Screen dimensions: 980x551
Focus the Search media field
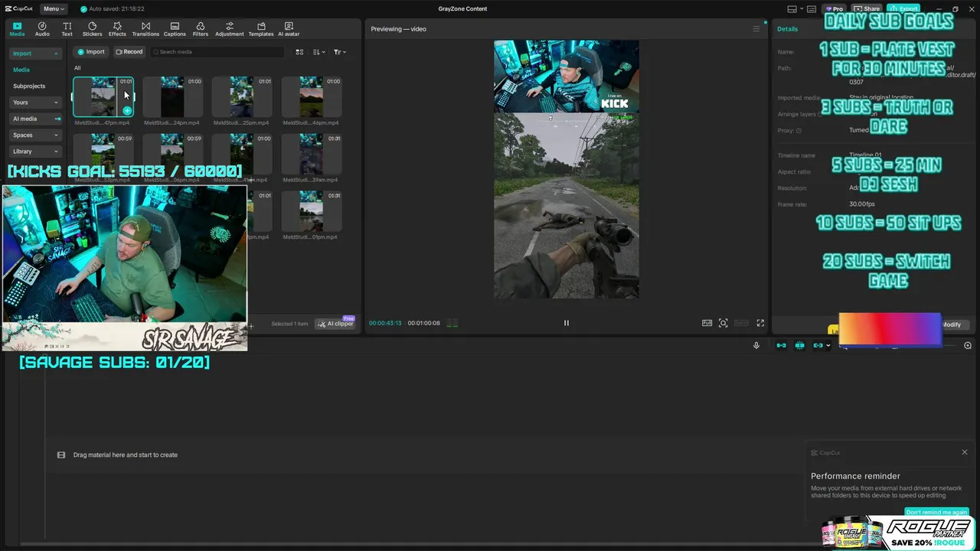[x=217, y=52]
